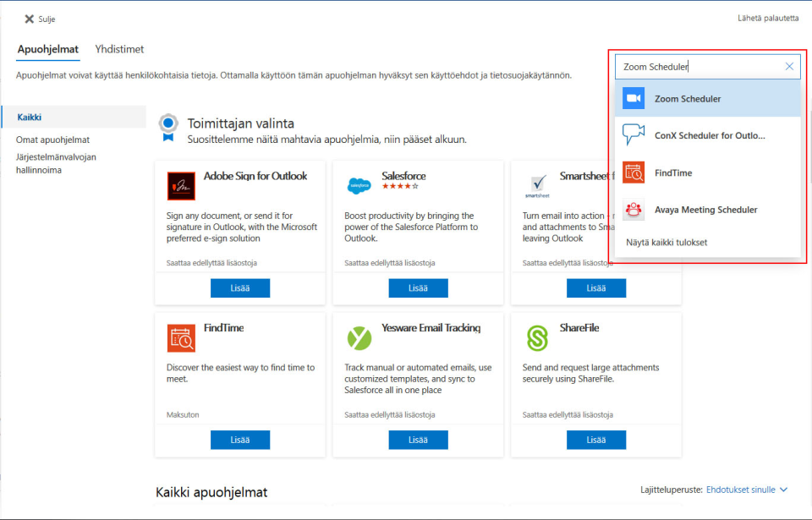Screen dimensions: 812x520
Task: Click the Adobe Sign for Outlook icon
Action: pos(181,186)
